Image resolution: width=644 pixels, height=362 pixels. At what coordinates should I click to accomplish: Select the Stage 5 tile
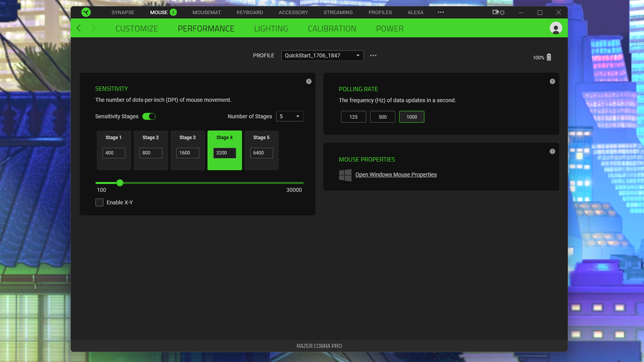coord(262,150)
